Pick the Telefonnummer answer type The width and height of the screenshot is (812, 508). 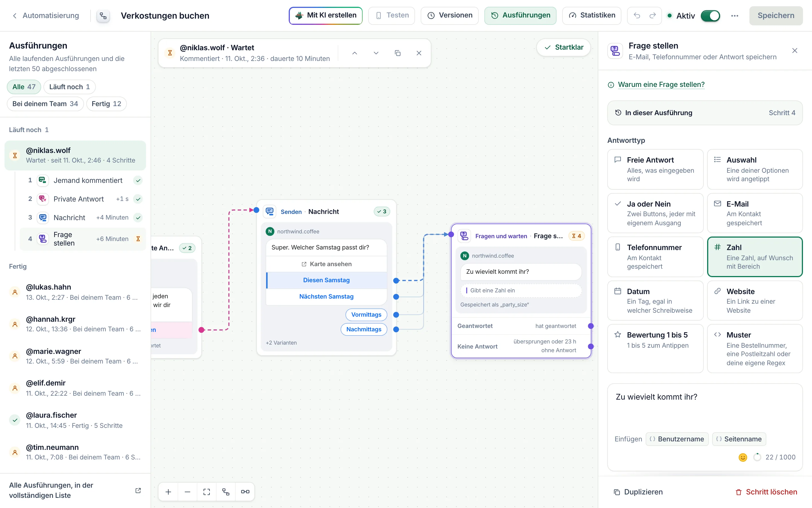[655, 257]
